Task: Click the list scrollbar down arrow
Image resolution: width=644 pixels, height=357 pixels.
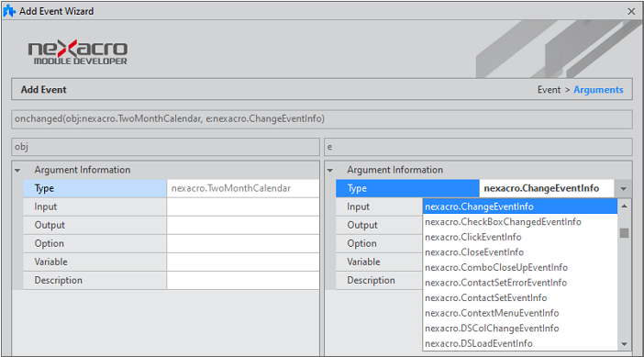Action: 625,344
